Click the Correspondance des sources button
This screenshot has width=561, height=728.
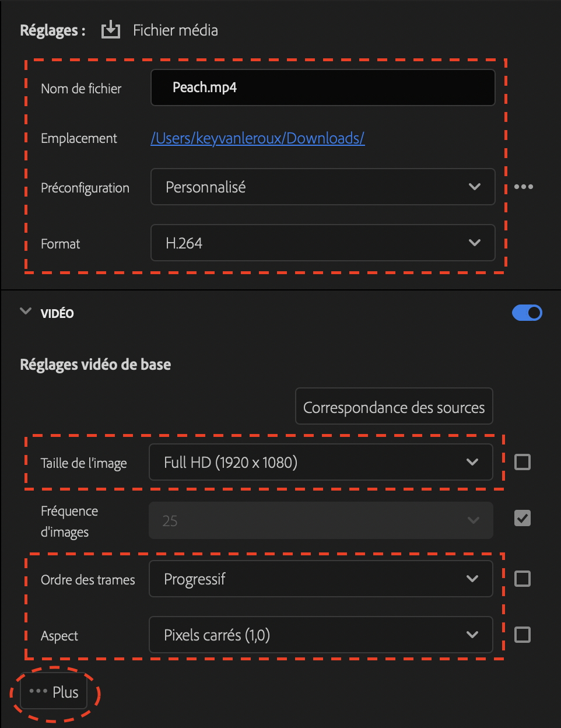pyautogui.click(x=394, y=406)
